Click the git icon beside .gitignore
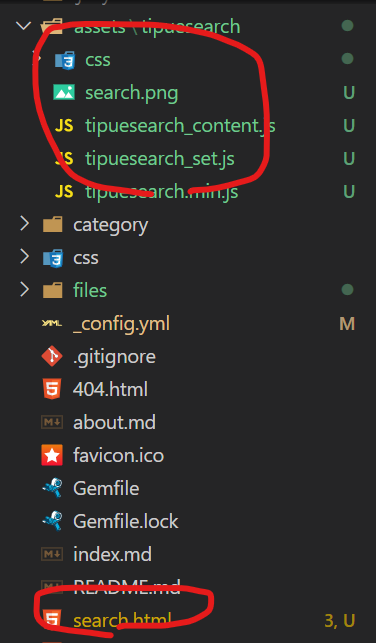This screenshot has height=643, width=376. pyautogui.click(x=52, y=357)
